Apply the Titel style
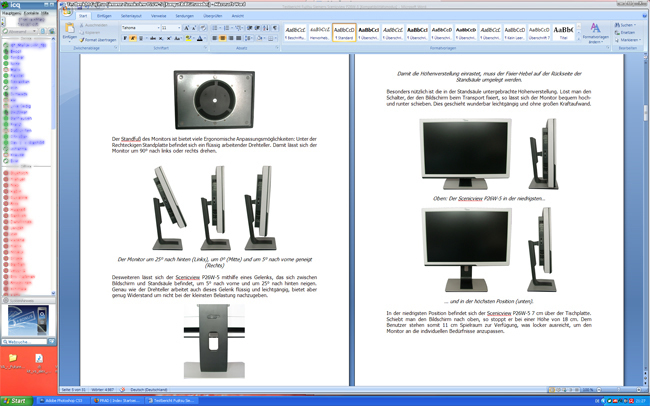The image size is (650, 406). [563, 32]
